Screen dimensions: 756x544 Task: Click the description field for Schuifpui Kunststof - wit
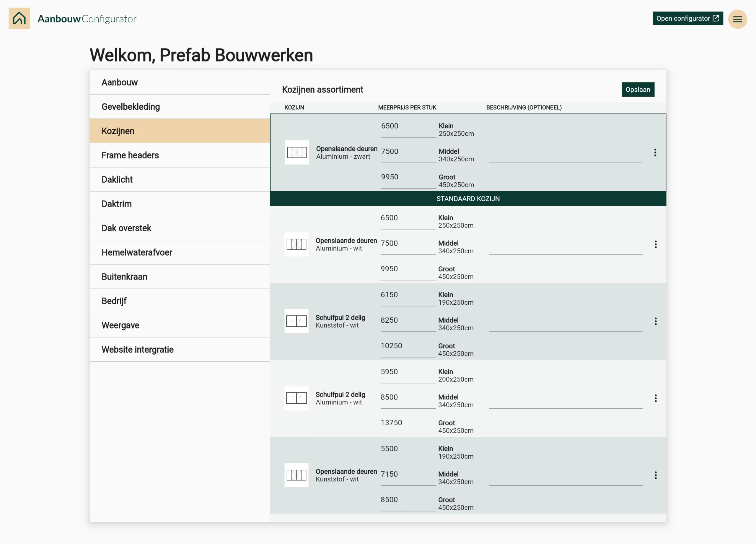coord(565,324)
